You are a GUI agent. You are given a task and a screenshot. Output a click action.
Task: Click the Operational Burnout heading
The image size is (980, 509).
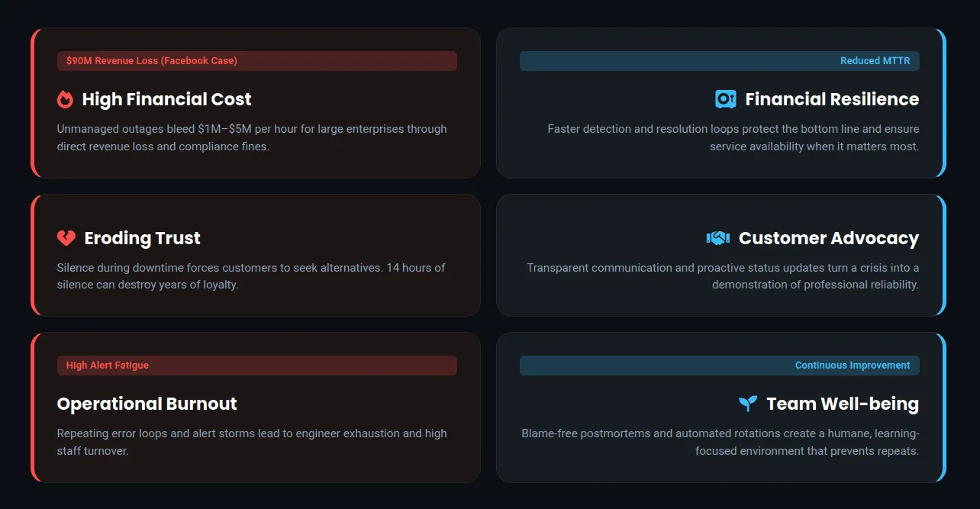[147, 404]
